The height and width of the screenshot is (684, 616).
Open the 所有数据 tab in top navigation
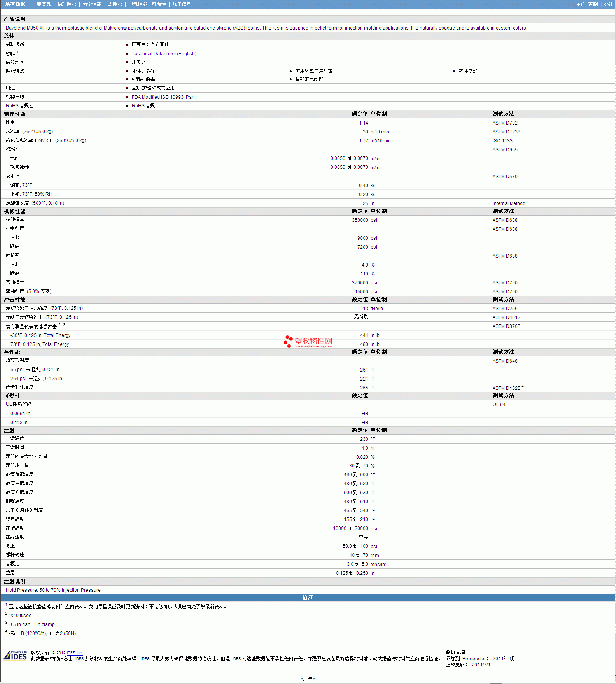tap(15, 4)
